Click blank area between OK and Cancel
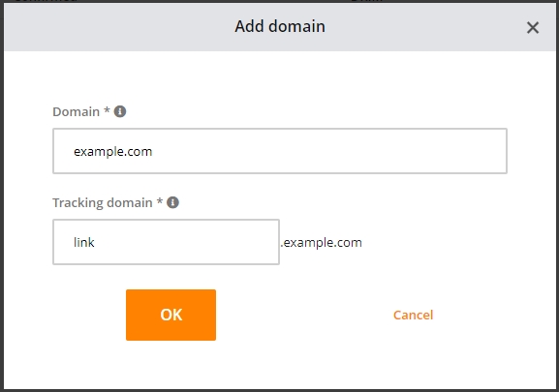The width and height of the screenshot is (559, 392). pos(303,315)
